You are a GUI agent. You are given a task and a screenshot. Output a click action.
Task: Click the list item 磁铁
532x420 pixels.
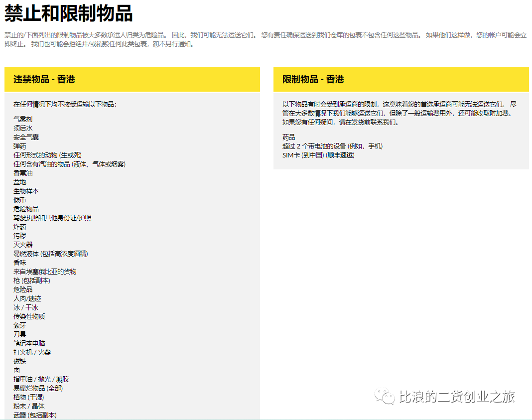(20, 361)
